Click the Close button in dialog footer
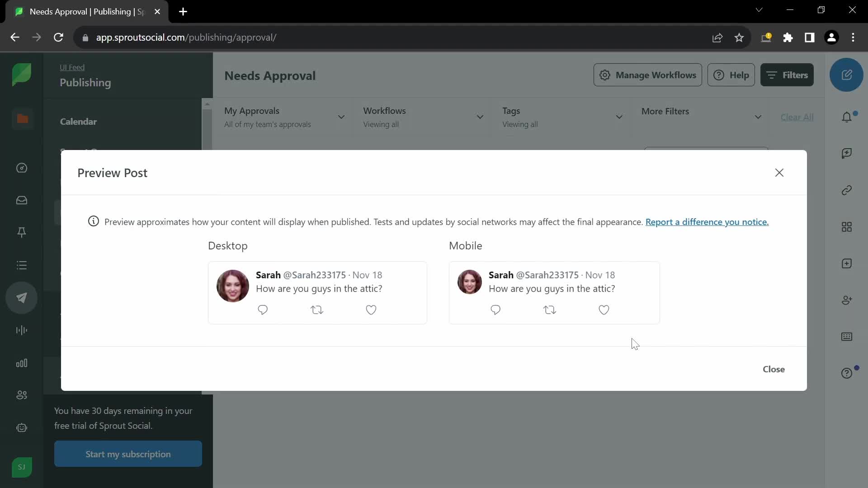The height and width of the screenshot is (488, 868). pyautogui.click(x=774, y=369)
